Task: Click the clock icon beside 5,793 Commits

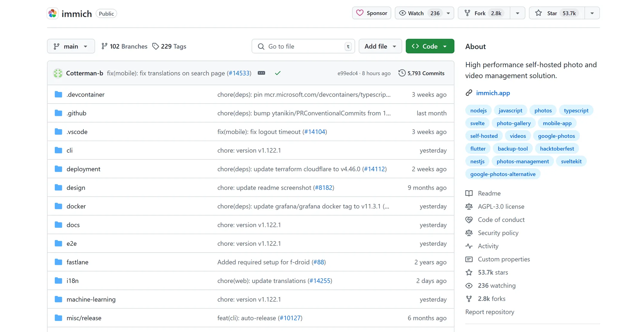Action: pyautogui.click(x=402, y=73)
